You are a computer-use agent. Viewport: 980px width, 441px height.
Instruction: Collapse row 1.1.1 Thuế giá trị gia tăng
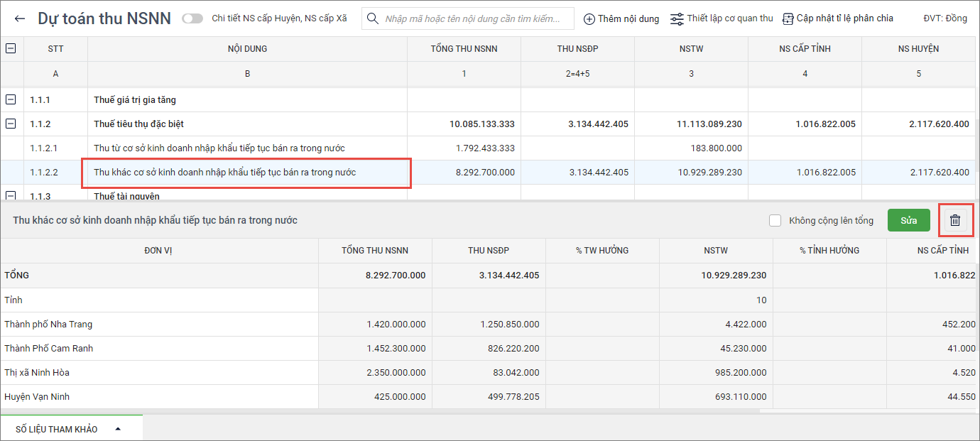pyautogui.click(x=11, y=100)
